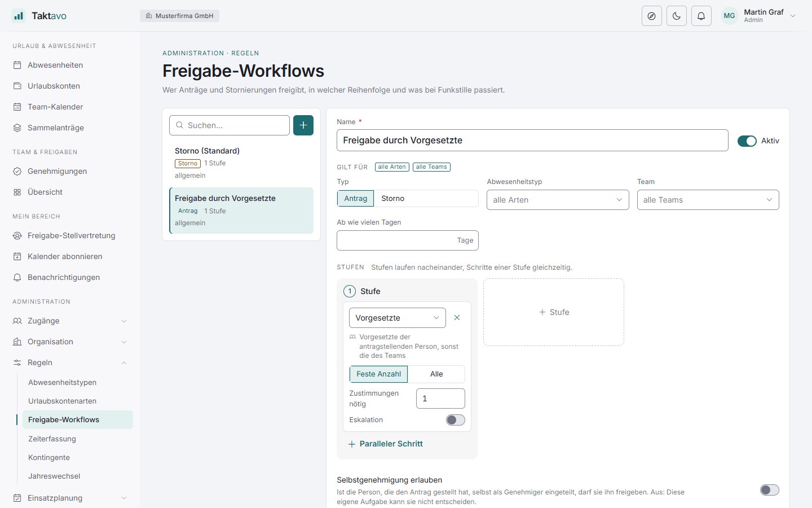Go to Team-Kalender
The width and height of the screenshot is (812, 508).
70,107
